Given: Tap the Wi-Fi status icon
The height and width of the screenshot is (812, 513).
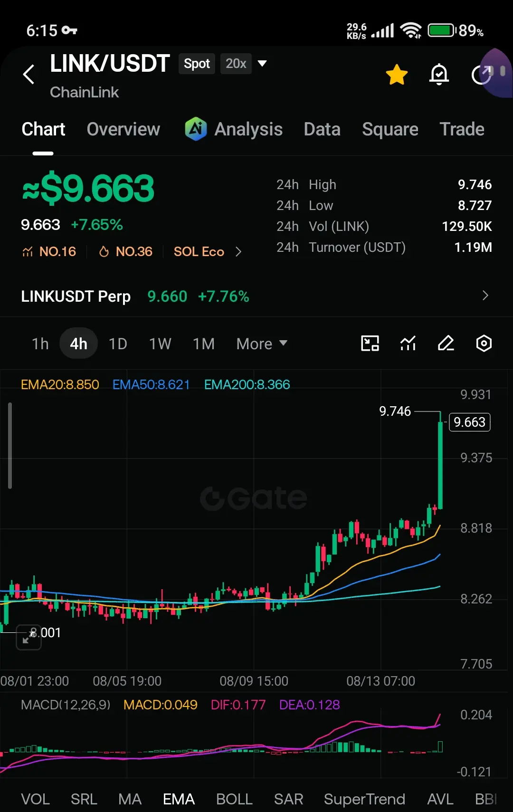Looking at the screenshot, I should 411,30.
